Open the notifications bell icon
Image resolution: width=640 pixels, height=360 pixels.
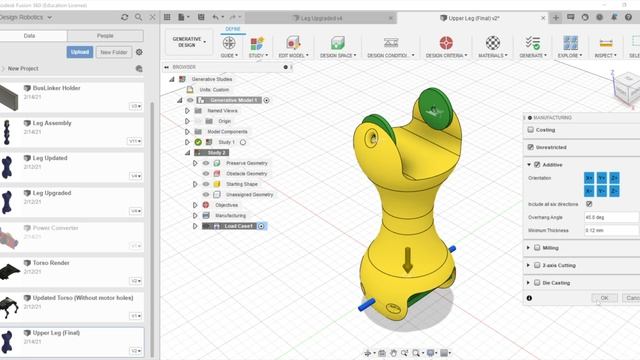(x=614, y=18)
